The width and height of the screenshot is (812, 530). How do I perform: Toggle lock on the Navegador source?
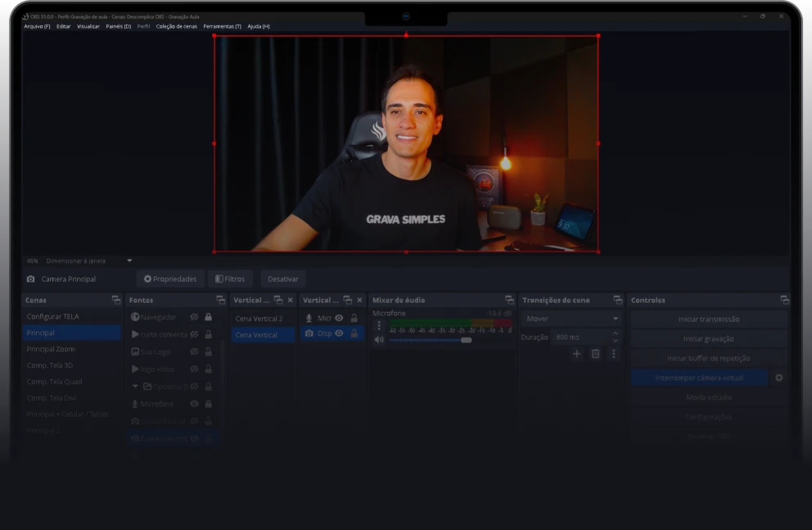(208, 316)
